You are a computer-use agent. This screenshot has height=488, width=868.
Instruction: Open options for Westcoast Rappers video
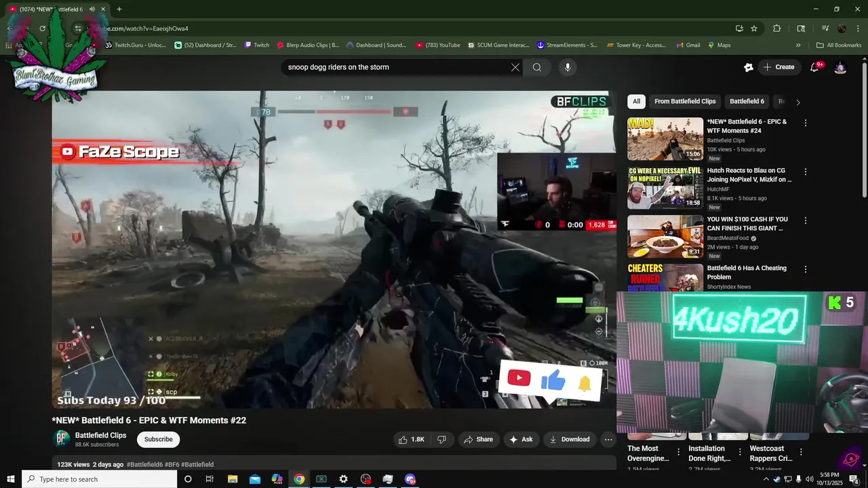[801, 452]
